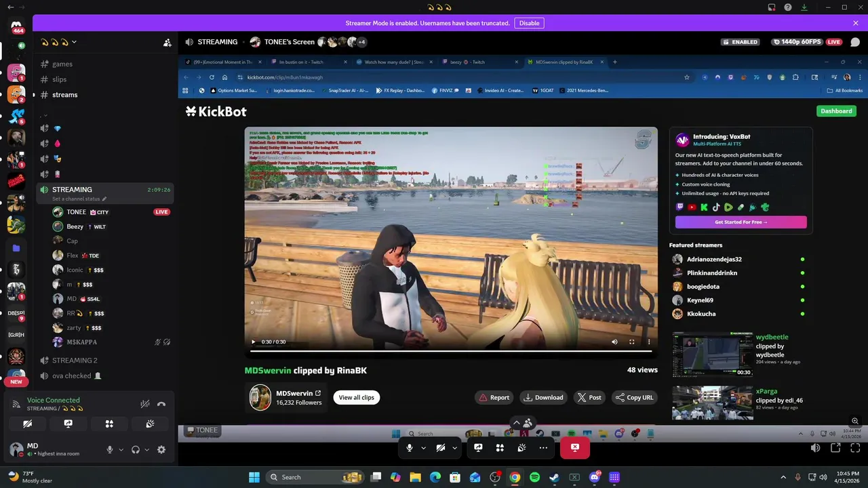Expand input device options next to user mic

[121, 449]
